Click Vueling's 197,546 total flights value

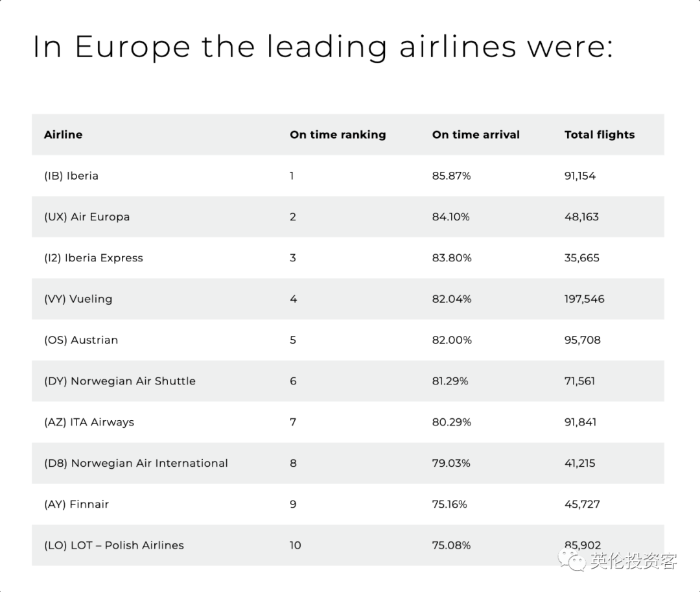(x=585, y=299)
